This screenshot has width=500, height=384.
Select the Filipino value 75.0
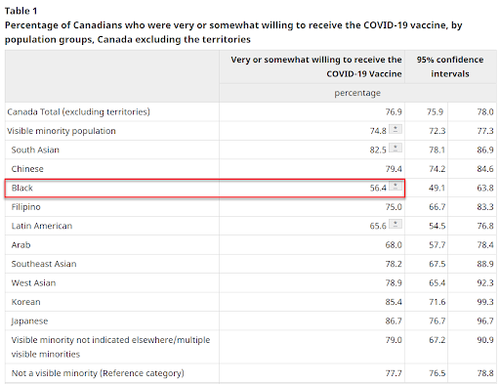tap(394, 207)
